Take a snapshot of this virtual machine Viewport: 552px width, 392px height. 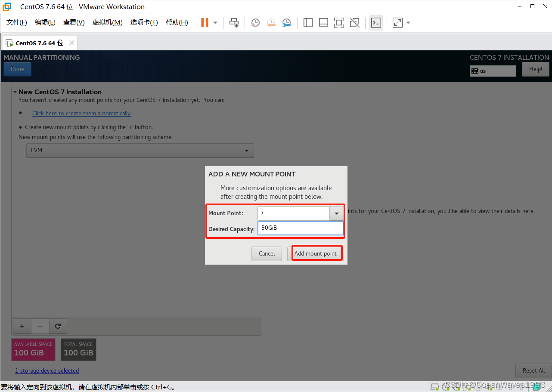(255, 22)
